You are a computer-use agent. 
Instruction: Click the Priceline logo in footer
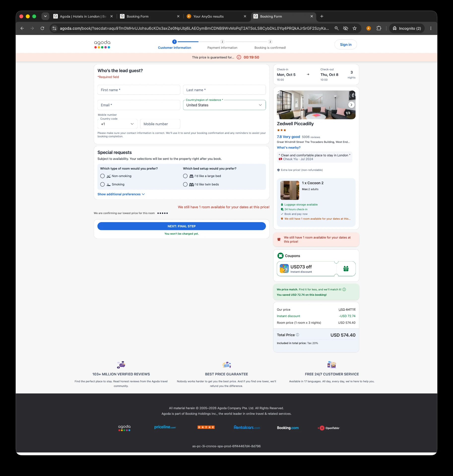pyautogui.click(x=165, y=427)
